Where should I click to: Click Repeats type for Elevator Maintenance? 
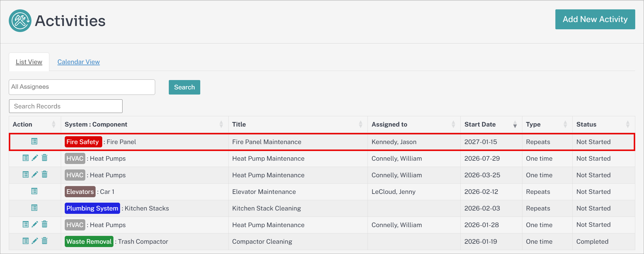point(538,192)
